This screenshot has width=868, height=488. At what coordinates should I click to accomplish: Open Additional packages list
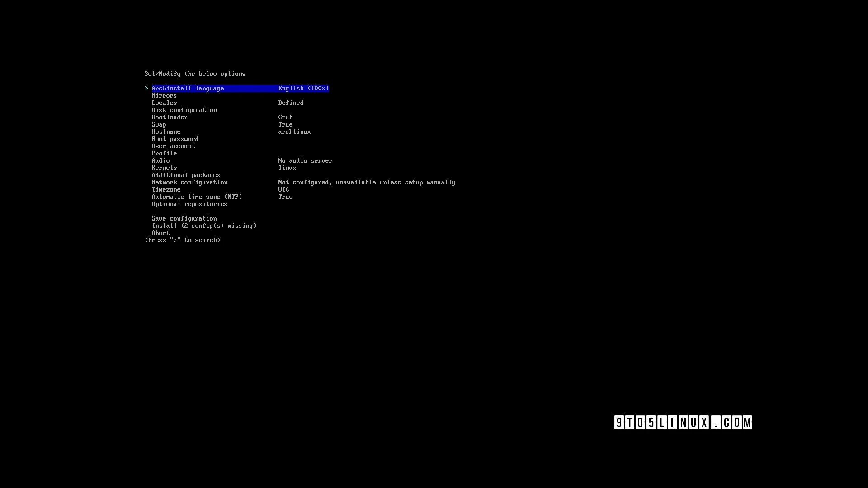[x=186, y=174]
